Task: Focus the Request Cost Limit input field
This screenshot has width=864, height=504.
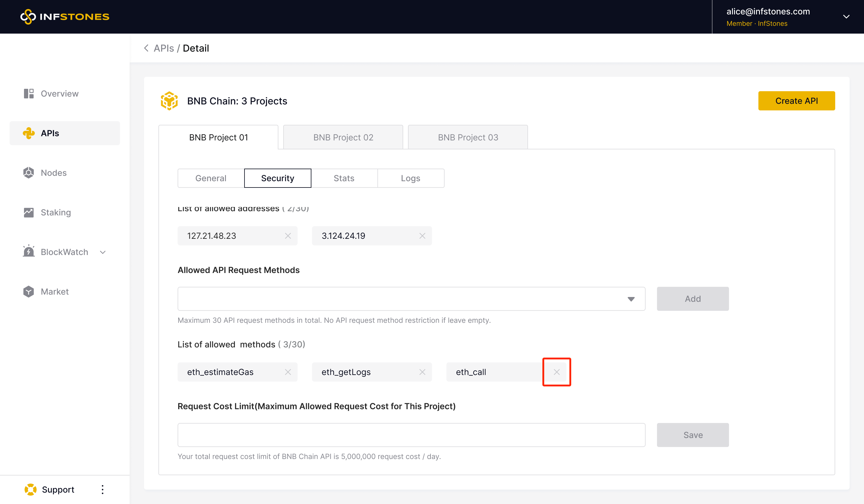Action: [411, 435]
